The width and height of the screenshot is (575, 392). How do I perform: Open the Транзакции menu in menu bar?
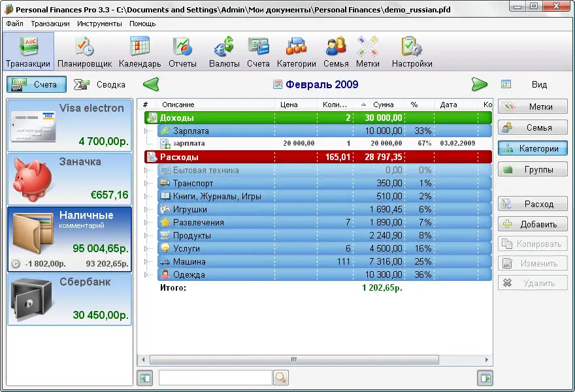point(50,24)
